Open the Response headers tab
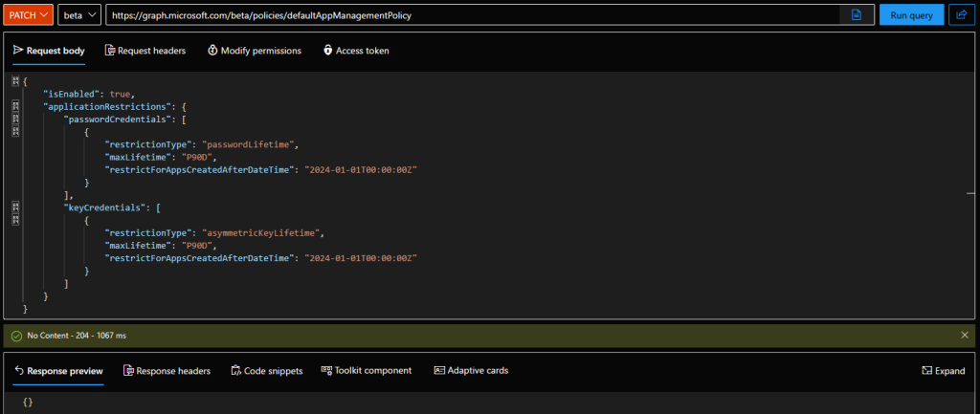Image resolution: width=980 pixels, height=414 pixels. click(x=167, y=370)
